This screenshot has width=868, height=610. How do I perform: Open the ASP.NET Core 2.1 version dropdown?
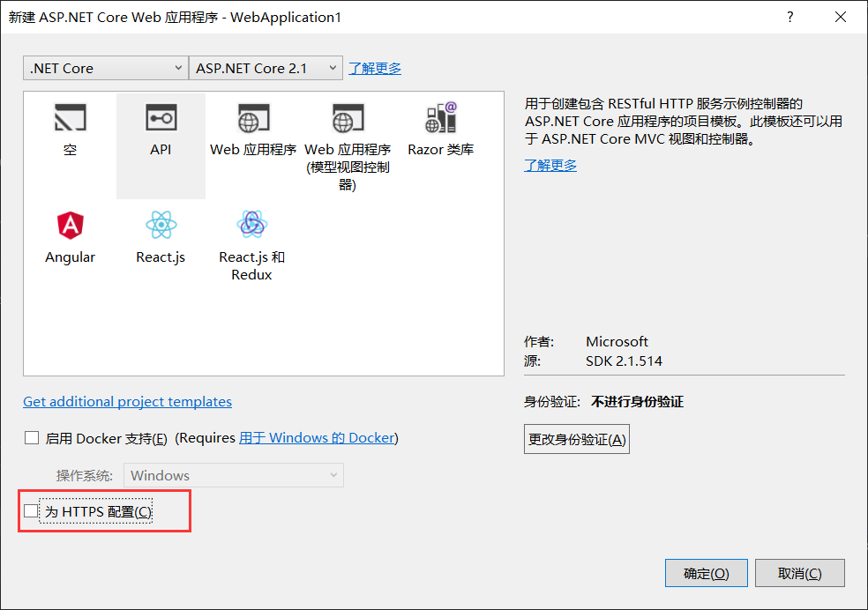click(266, 68)
